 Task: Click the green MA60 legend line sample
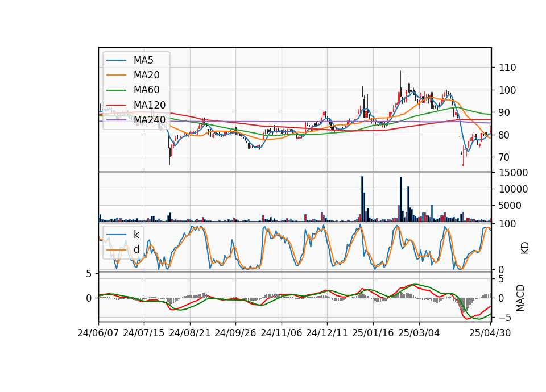point(116,90)
